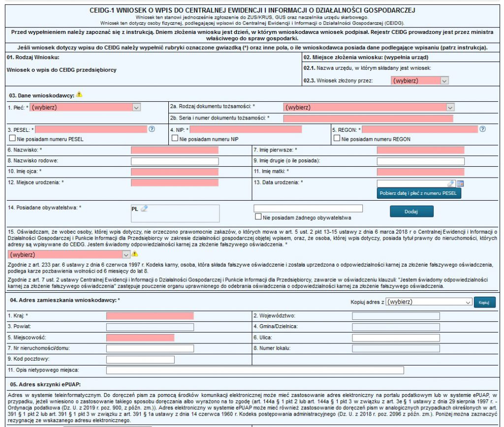504x427 pixels.
Task: Click warning icon beside Dane wnioskodawcy header
Action: 79,94
